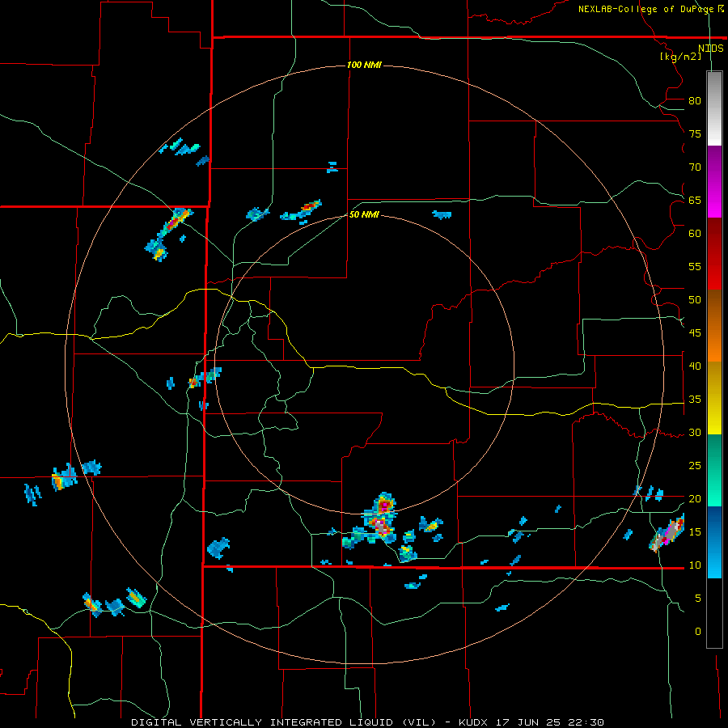This screenshot has height=728, width=728.
Task: Click the 30 value on the VIL scale
Action: point(695,432)
